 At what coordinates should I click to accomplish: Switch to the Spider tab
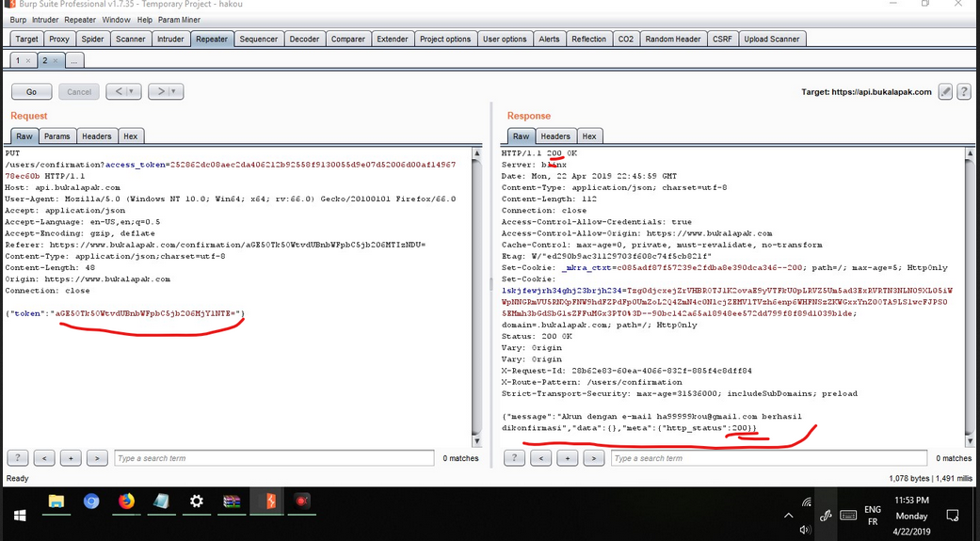tap(92, 39)
